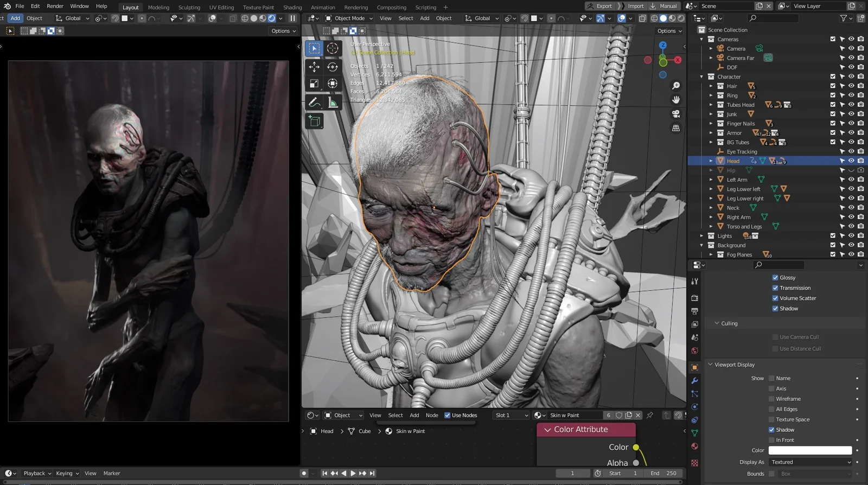Click the viewport pan hand icon
Screen dimensions: 868x485
coord(676,100)
